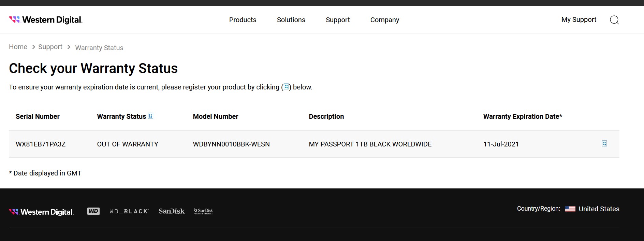This screenshot has height=241, width=644.
Task: Go to Home via breadcrumb
Action: [x=18, y=47]
